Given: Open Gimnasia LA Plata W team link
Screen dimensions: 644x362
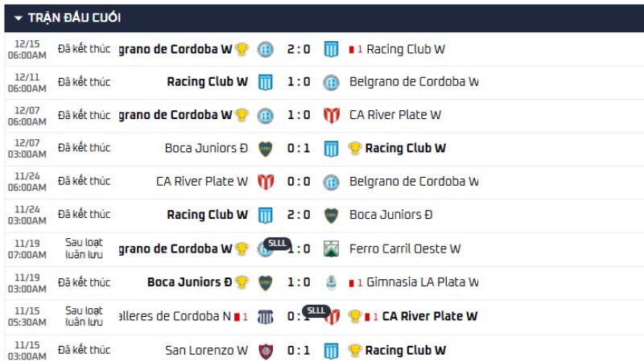Looking at the screenshot, I should coord(422,282).
